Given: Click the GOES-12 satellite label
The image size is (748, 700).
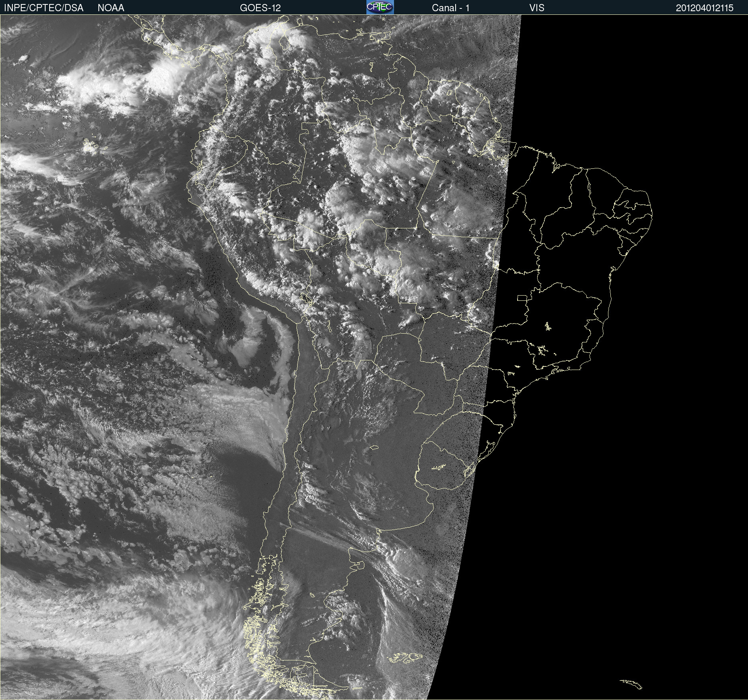Looking at the screenshot, I should click(260, 8).
